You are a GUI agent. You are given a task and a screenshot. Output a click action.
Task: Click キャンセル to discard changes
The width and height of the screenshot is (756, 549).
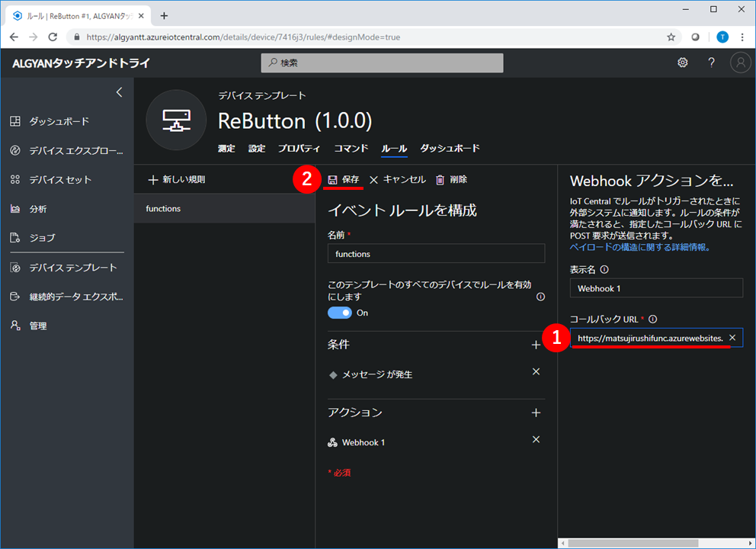click(x=398, y=179)
